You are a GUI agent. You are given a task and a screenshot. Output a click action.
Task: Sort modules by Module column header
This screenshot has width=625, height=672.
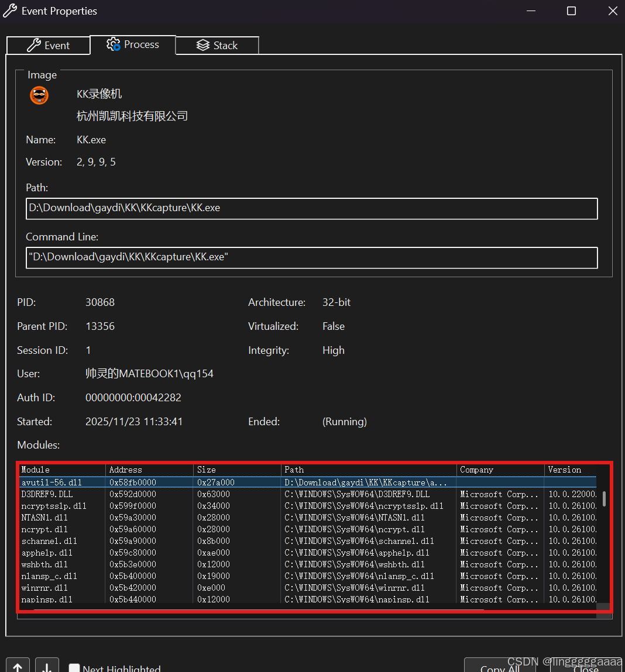[62, 470]
